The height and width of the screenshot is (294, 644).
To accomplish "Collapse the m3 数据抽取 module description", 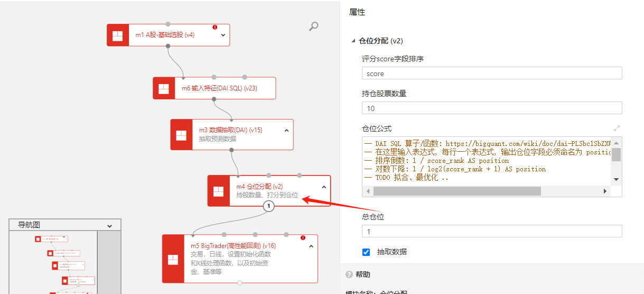I will (286, 130).
